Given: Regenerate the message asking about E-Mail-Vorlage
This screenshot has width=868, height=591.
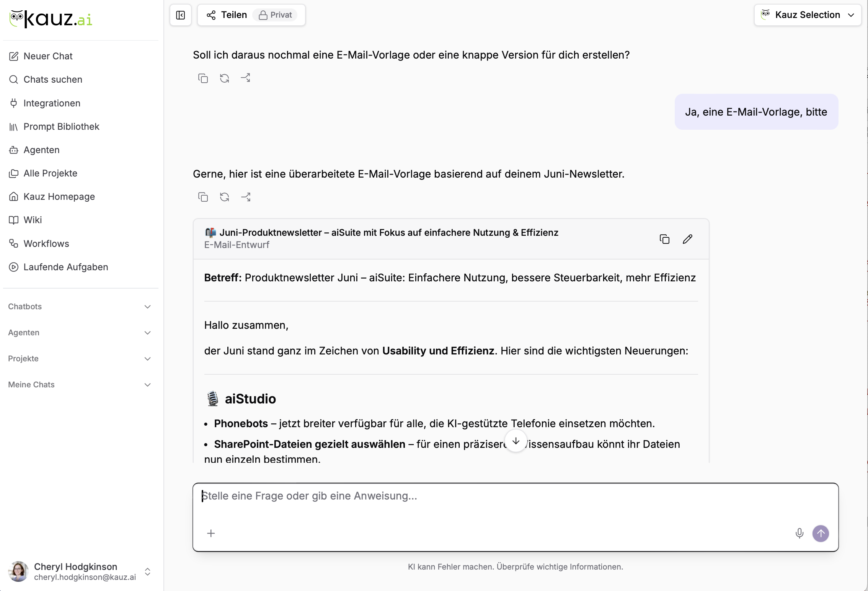Looking at the screenshot, I should [x=224, y=78].
